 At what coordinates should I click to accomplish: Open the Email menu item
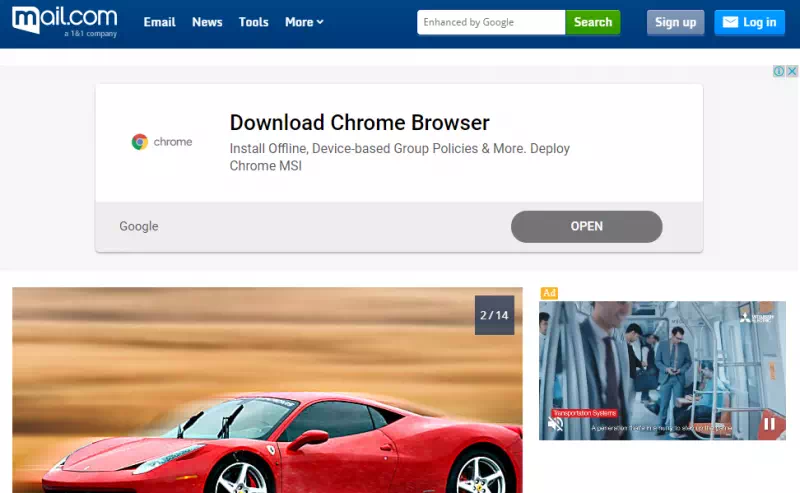click(x=159, y=22)
